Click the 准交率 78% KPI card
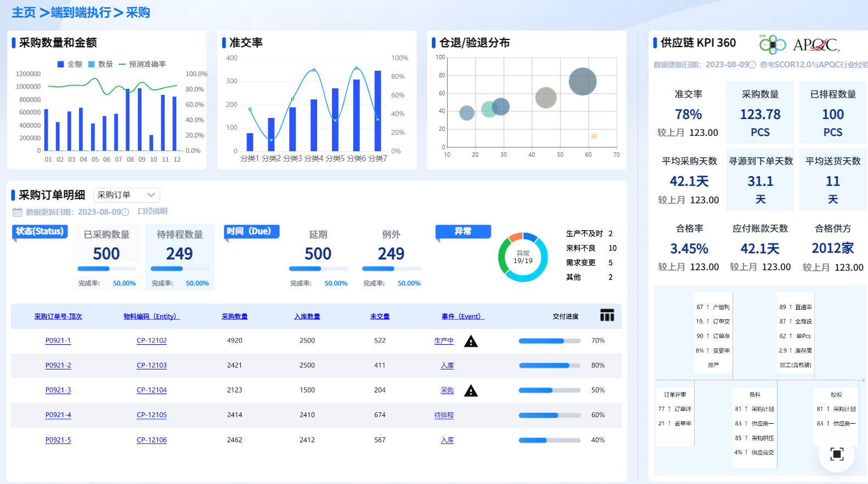 coord(688,113)
